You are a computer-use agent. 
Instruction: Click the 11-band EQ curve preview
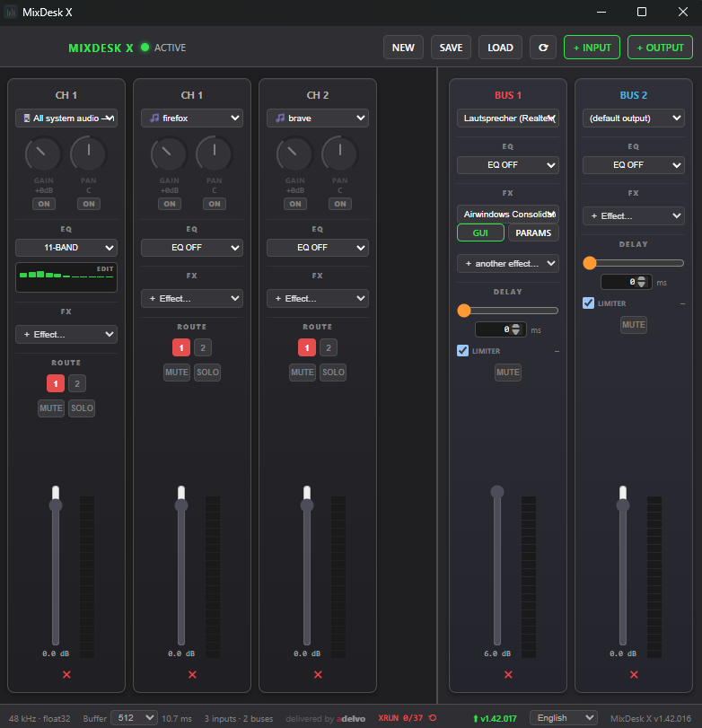coord(66,277)
